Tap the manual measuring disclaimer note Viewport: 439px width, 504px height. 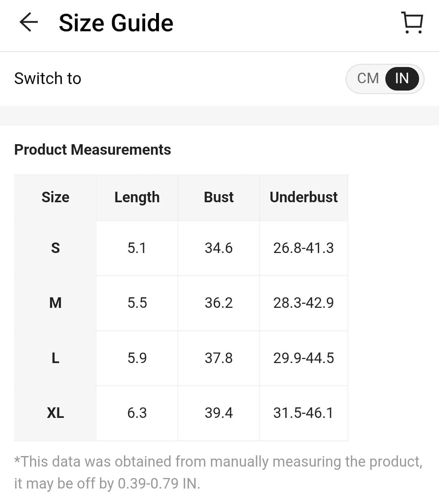tap(218, 473)
